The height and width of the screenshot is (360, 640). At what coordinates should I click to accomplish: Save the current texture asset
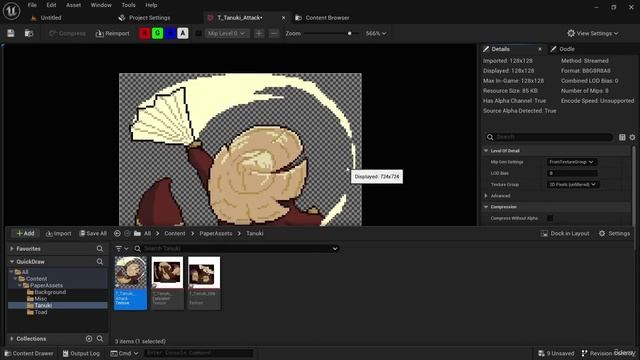11,33
